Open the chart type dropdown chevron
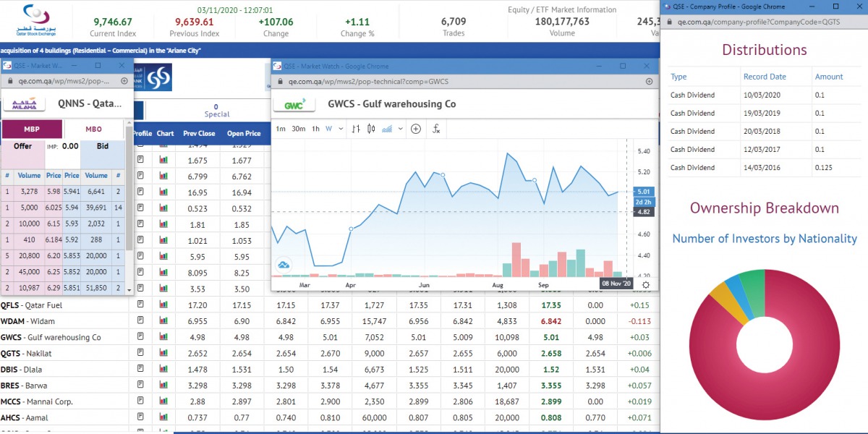868x434 pixels. (400, 129)
